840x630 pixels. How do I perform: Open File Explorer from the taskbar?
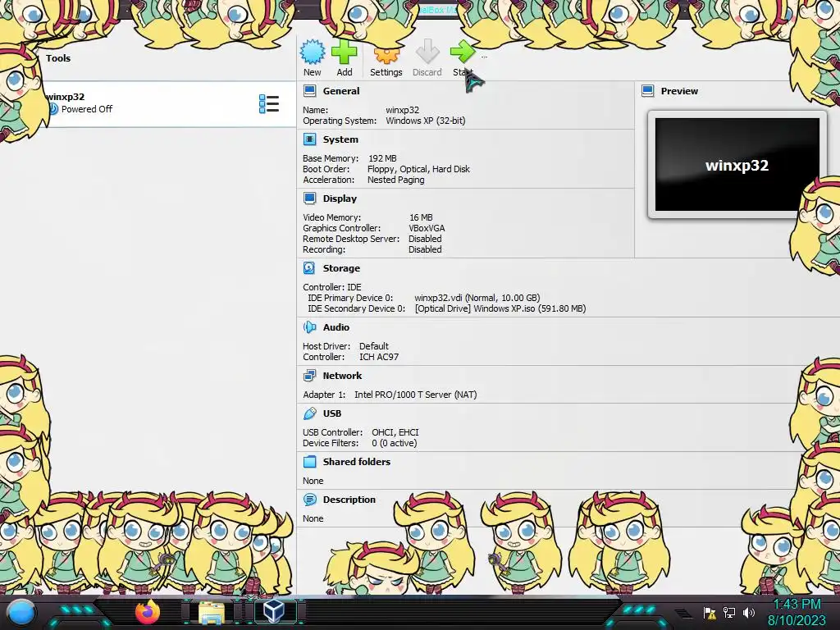(x=212, y=612)
